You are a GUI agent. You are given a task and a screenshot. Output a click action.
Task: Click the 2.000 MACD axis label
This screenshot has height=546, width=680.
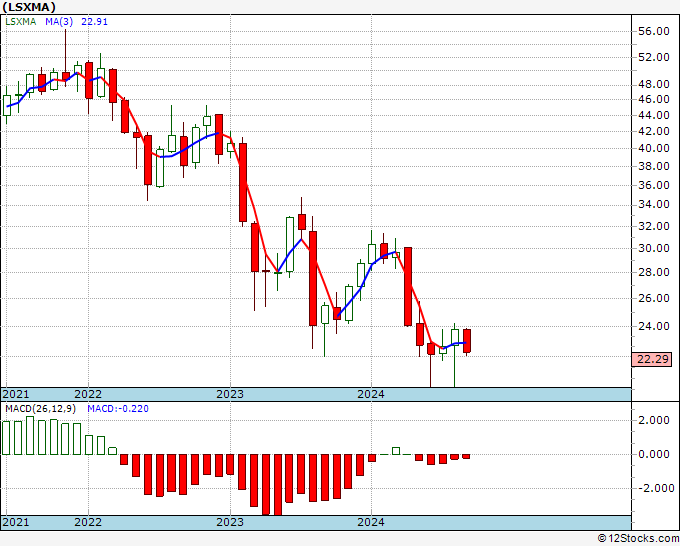click(654, 420)
